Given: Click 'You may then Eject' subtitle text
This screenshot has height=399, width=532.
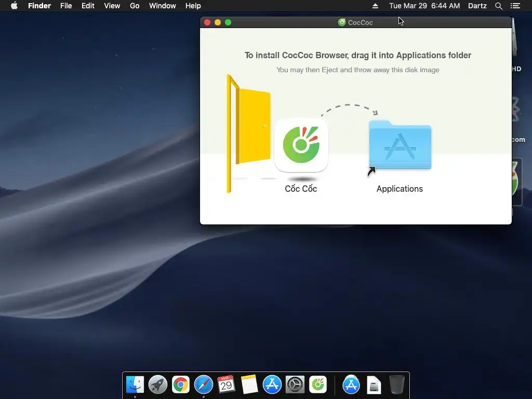Looking at the screenshot, I should 357,70.
